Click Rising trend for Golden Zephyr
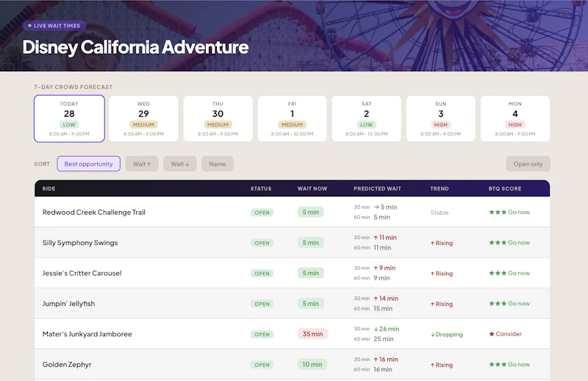This screenshot has height=381, width=588. pos(442,365)
